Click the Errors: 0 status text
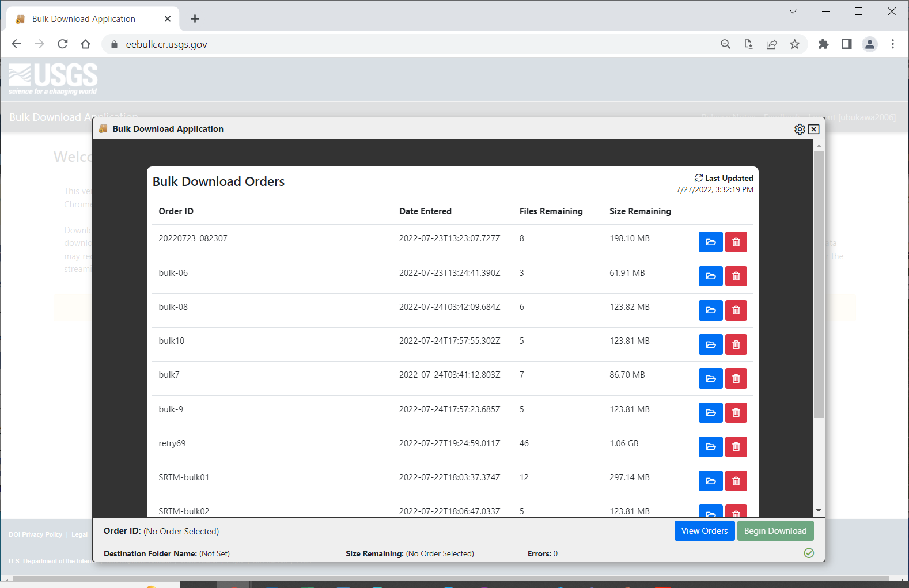Screen dimensions: 909x588 coord(542,553)
